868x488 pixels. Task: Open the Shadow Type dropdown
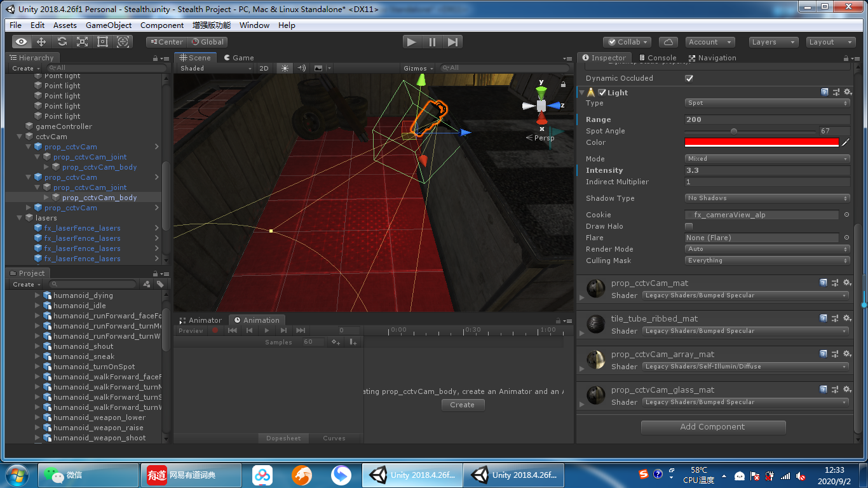click(x=768, y=198)
